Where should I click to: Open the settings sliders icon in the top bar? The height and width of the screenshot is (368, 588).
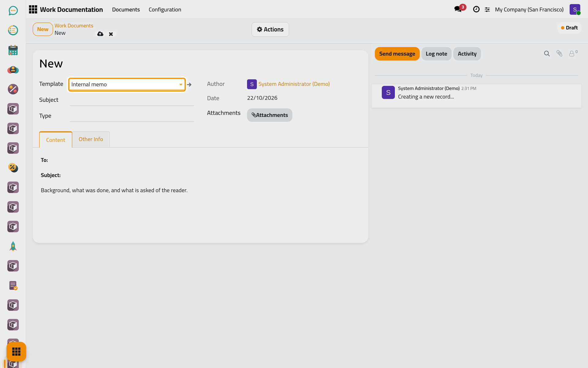coord(487,10)
